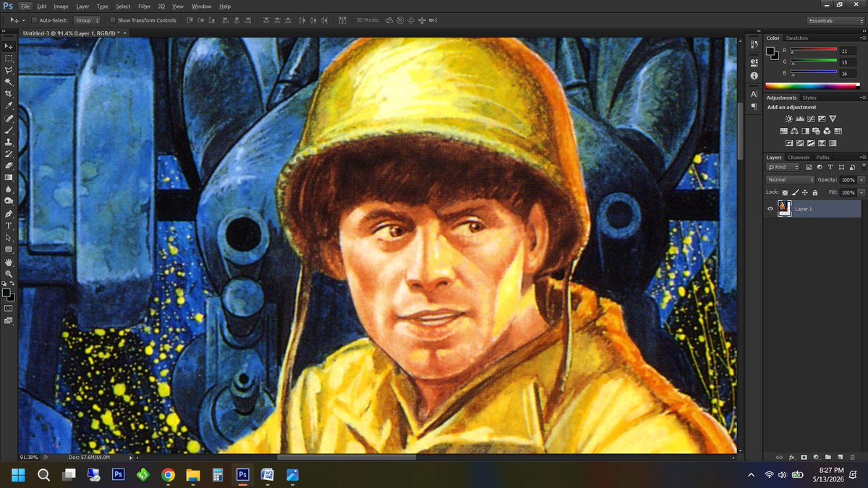Toggle lock position

[805, 192]
